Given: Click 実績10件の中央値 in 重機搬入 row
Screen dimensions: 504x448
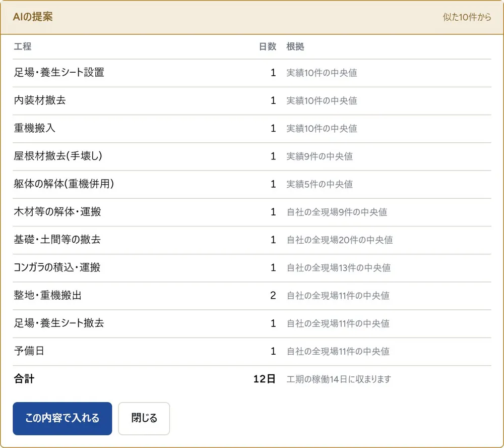Looking at the screenshot, I should tap(322, 129).
